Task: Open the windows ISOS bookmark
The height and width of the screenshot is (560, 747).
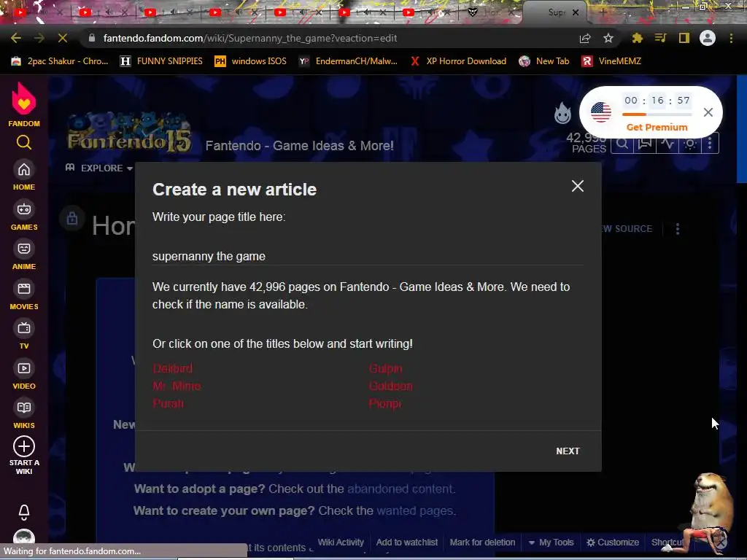Action: coord(251,61)
